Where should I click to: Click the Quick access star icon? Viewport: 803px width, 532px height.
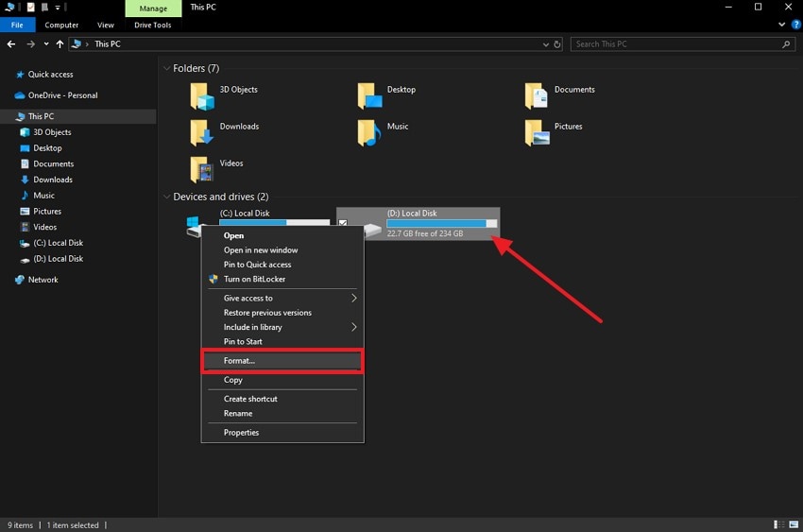coord(20,75)
